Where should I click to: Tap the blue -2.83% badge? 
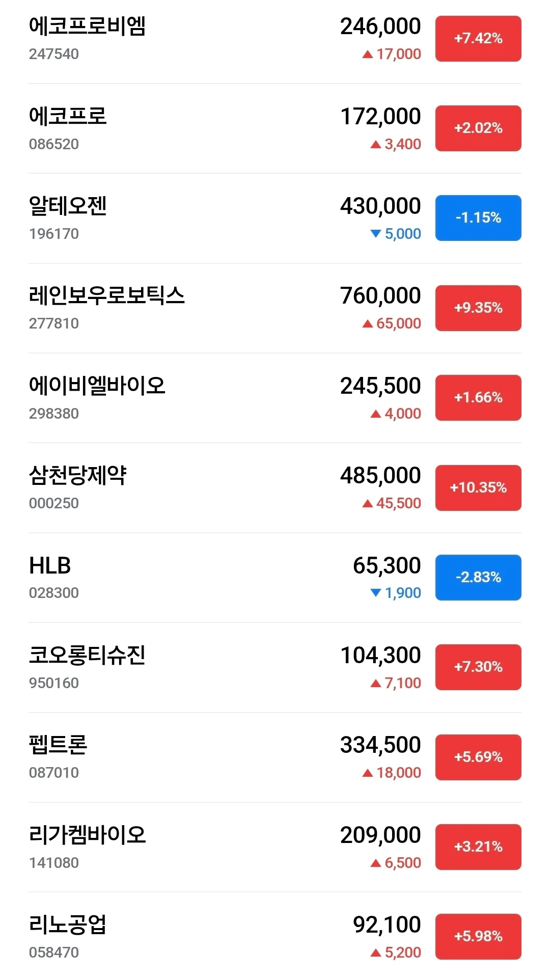coord(478,578)
